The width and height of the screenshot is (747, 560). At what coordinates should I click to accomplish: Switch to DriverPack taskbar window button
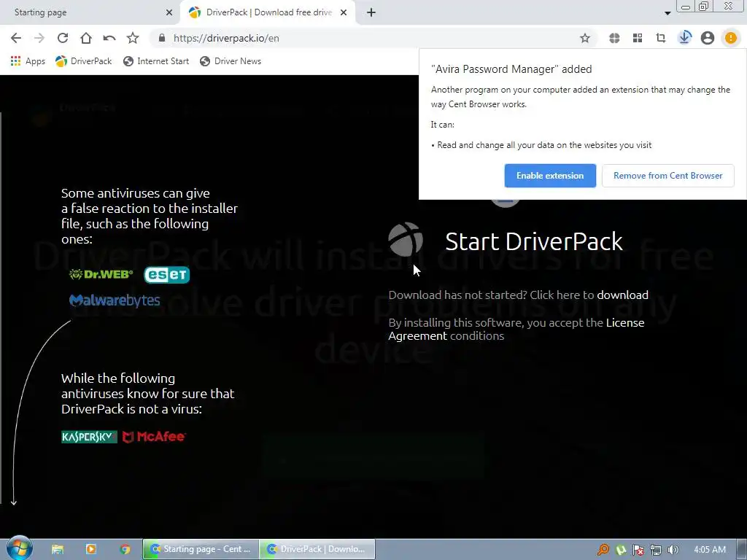pyautogui.click(x=317, y=549)
